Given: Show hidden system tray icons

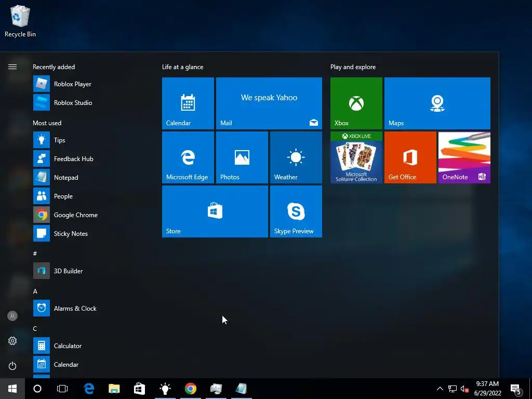Looking at the screenshot, I should click(x=440, y=389).
